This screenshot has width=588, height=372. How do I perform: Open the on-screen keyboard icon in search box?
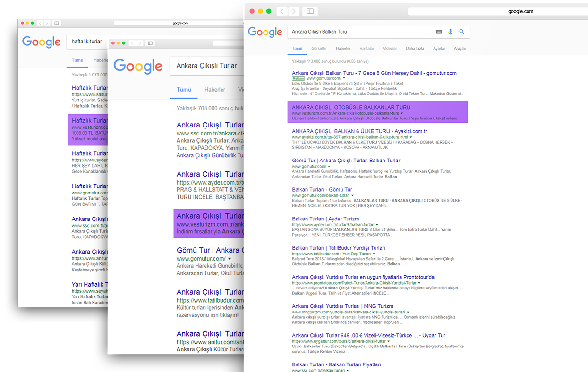pyautogui.click(x=439, y=32)
